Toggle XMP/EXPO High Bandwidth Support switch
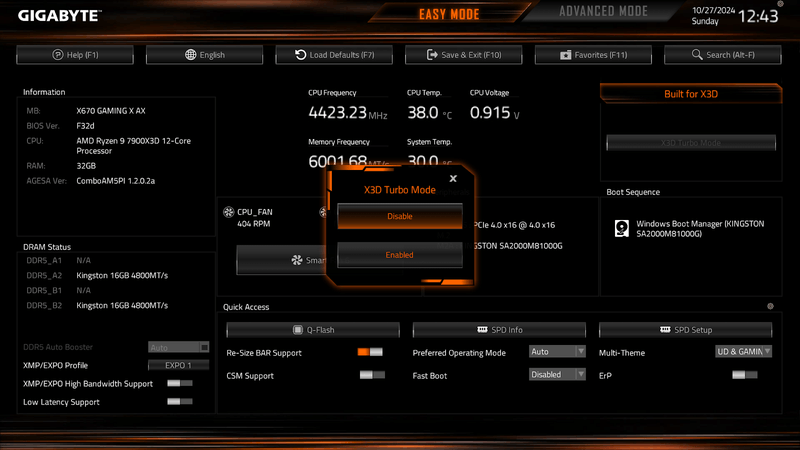This screenshot has height=450, width=800. 180,383
